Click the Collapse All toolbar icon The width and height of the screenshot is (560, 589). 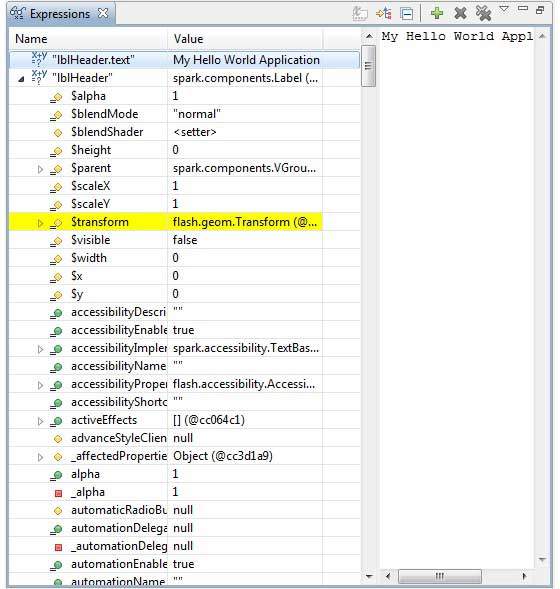pyautogui.click(x=407, y=14)
